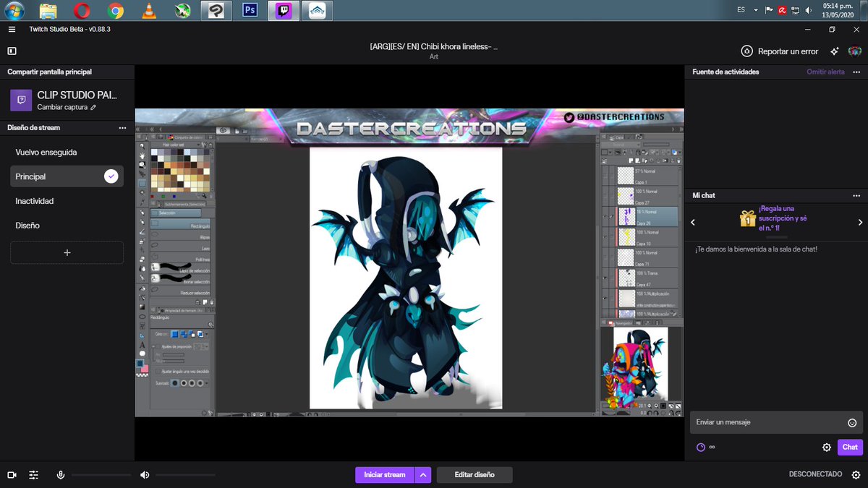The height and width of the screenshot is (488, 868).
Task: Edit capture using pencil icon beside Cambiar captura
Action: [x=93, y=107]
